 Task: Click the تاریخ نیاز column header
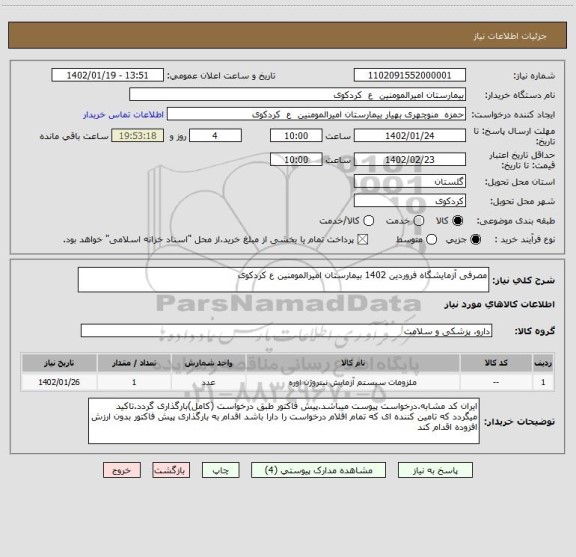(59, 363)
